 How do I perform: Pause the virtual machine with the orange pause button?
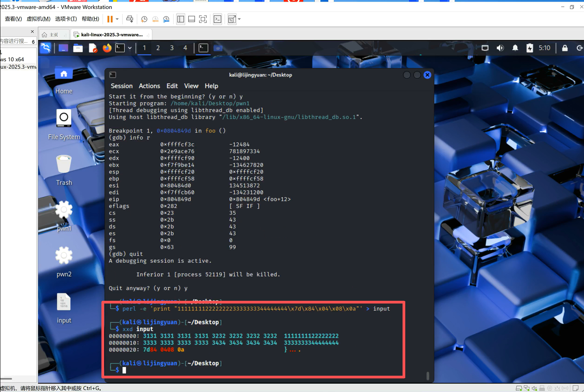point(110,19)
